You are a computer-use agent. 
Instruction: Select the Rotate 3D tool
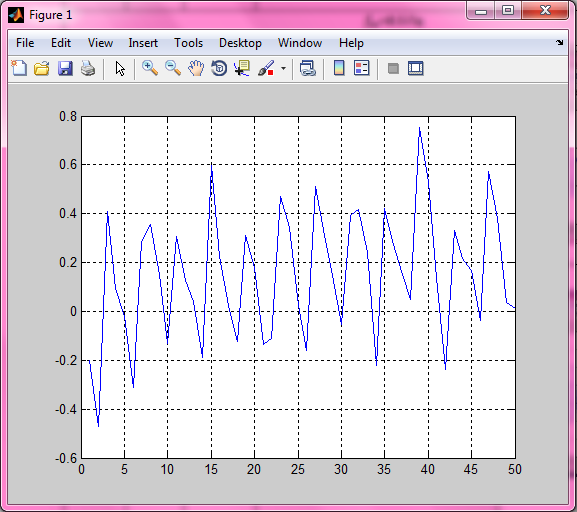219,68
